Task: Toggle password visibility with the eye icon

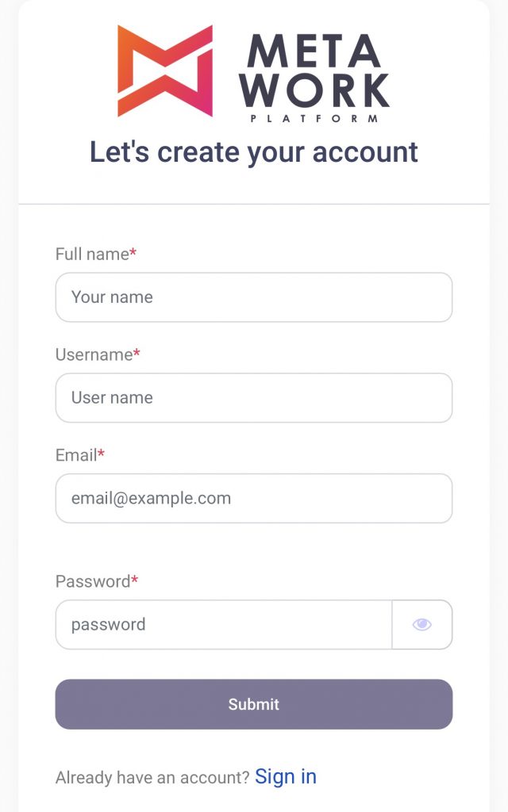Action: point(422,625)
